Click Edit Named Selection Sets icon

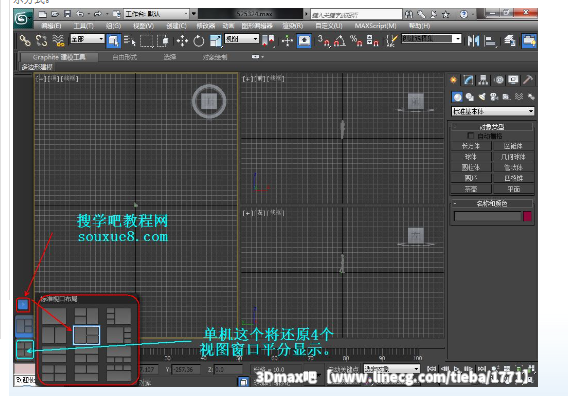391,41
